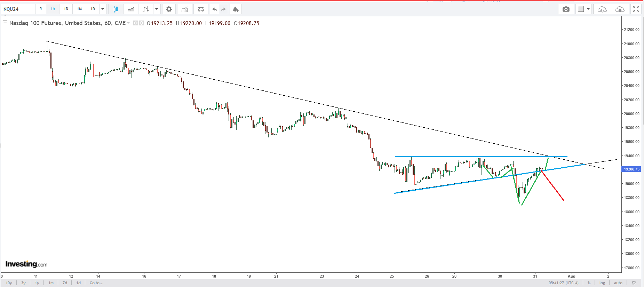Expand the time interval dropdown arrow
The height and width of the screenshot is (287, 644).
click(103, 9)
